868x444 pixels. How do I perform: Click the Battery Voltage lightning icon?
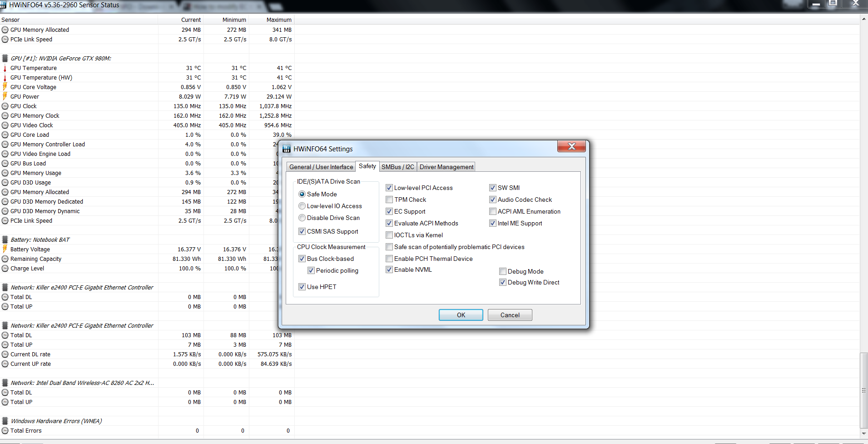[5, 249]
